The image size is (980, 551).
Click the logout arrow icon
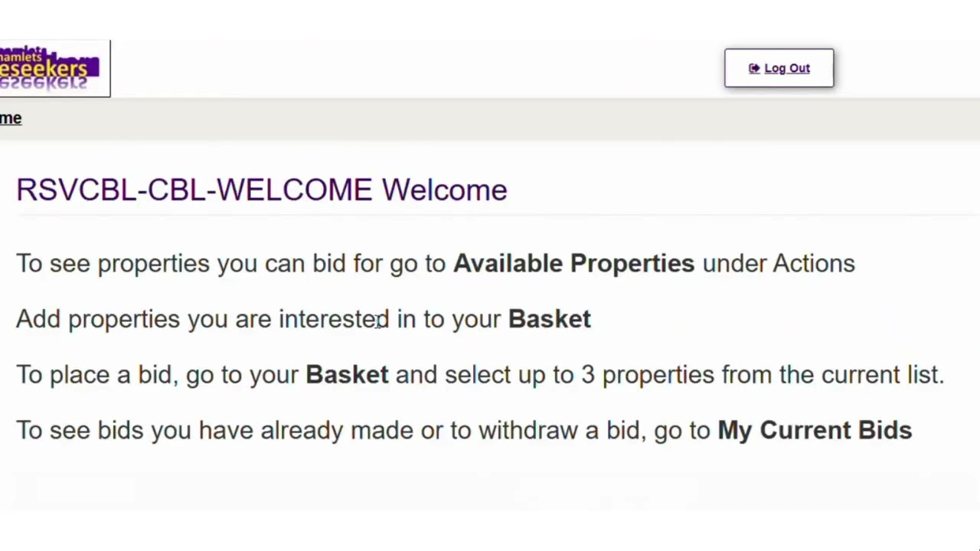tap(754, 68)
